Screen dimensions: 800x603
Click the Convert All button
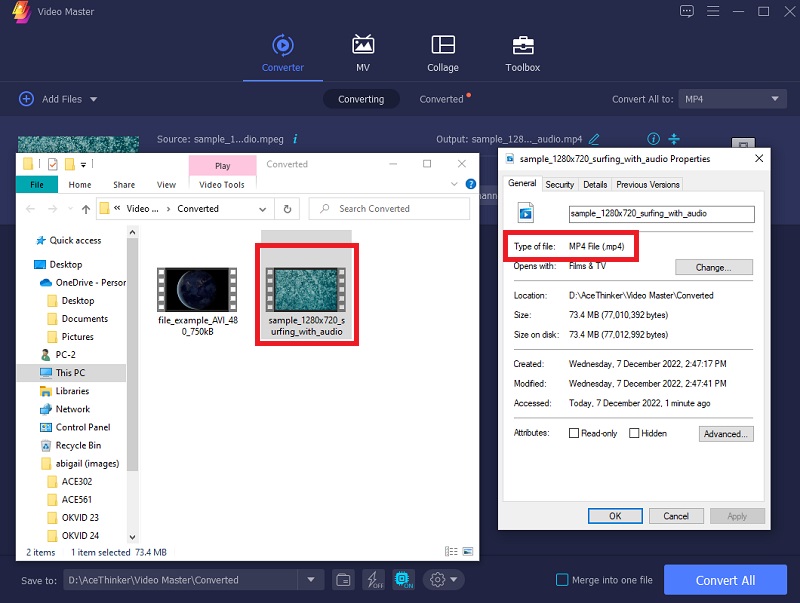tap(725, 580)
